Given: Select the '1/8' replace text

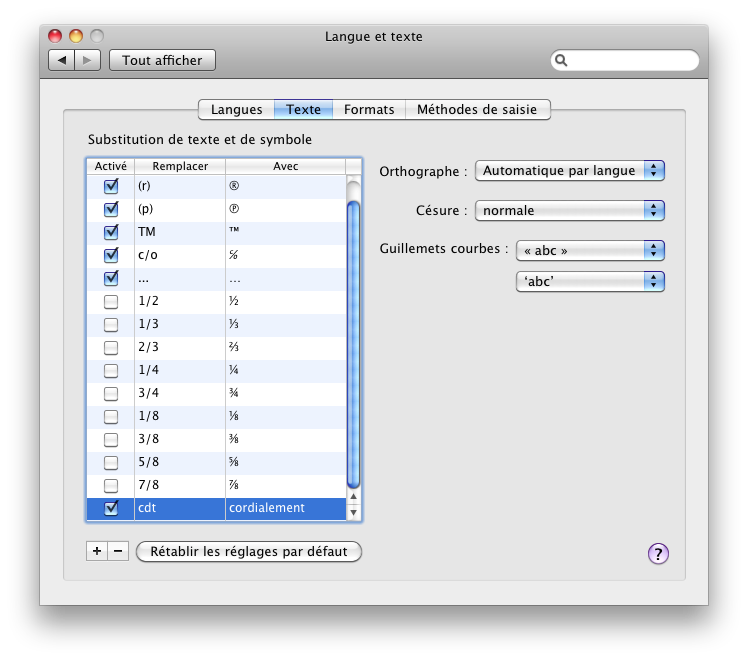Looking at the screenshot, I should click(148, 416).
